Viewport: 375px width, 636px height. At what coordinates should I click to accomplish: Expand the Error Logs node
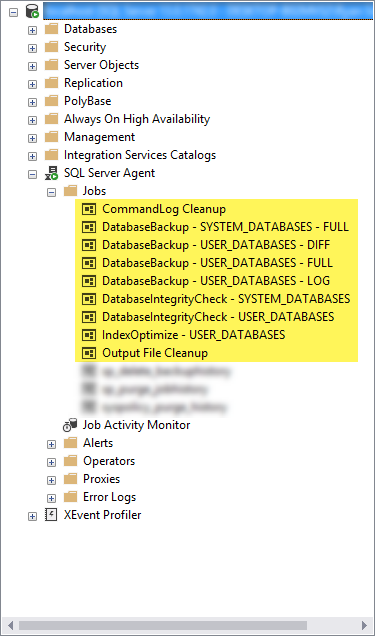point(51,498)
